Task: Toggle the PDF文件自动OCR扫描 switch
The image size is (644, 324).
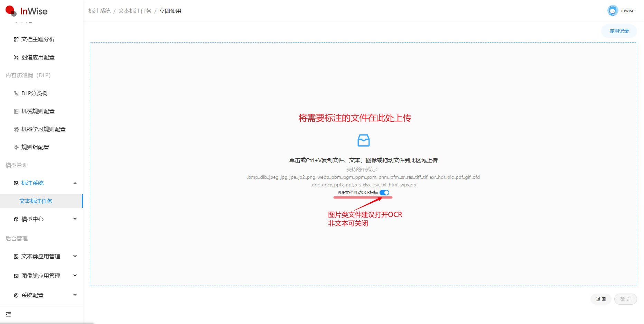Action: pyautogui.click(x=384, y=193)
